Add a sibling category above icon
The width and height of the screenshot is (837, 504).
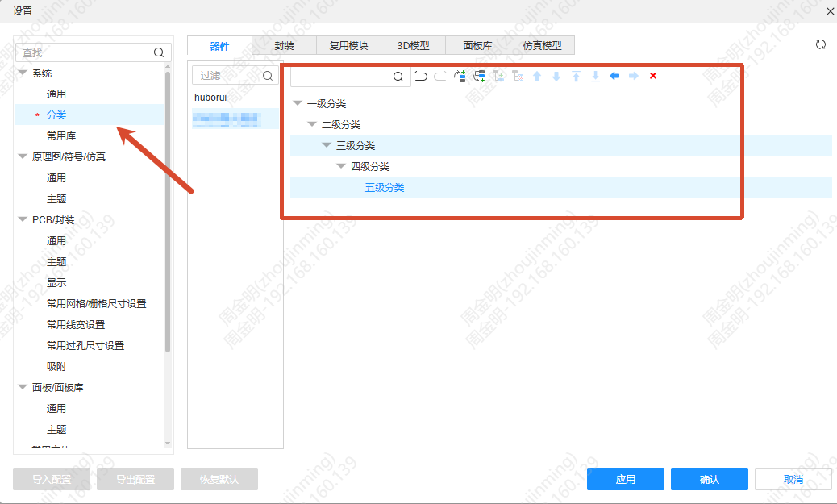460,77
